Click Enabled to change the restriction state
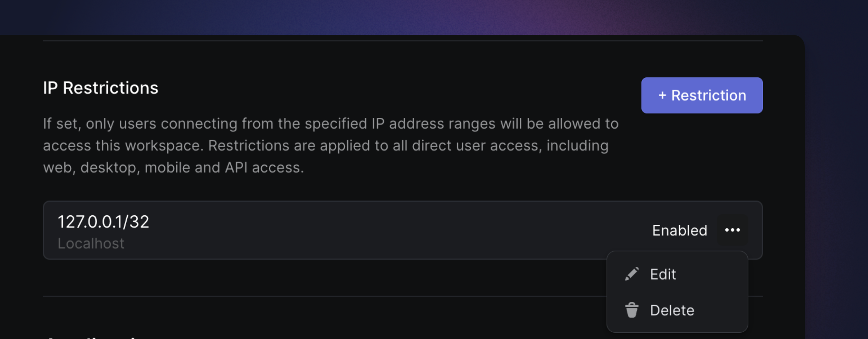Image resolution: width=868 pixels, height=339 pixels. (x=679, y=230)
